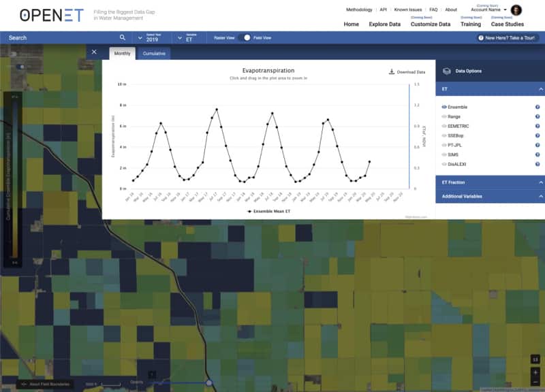Hide the Ensemble series
This screenshot has height=392, width=545.
click(444, 108)
